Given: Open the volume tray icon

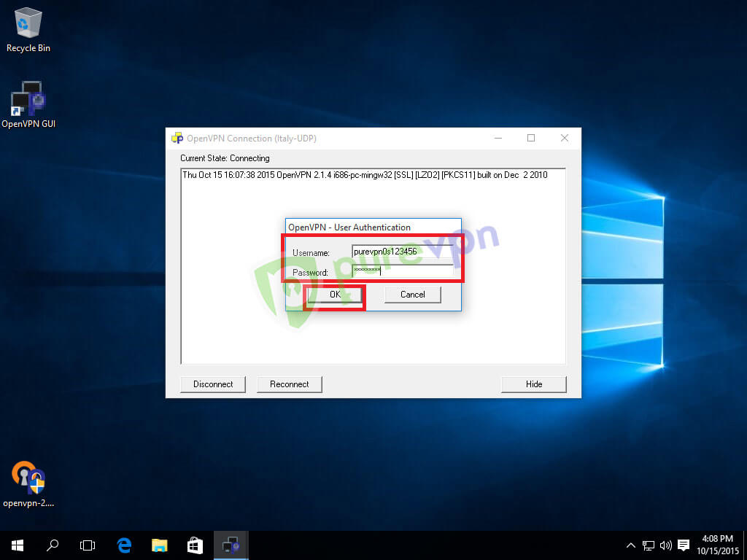Looking at the screenshot, I should (x=665, y=545).
